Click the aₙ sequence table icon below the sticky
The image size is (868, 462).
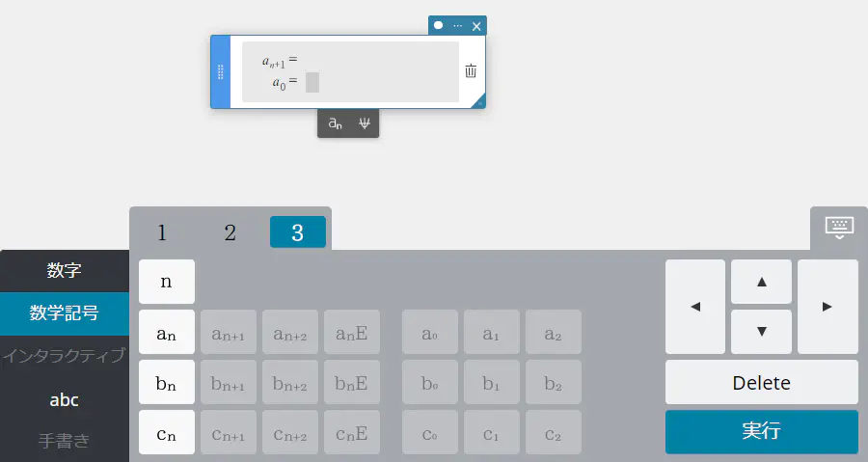pyautogui.click(x=335, y=123)
